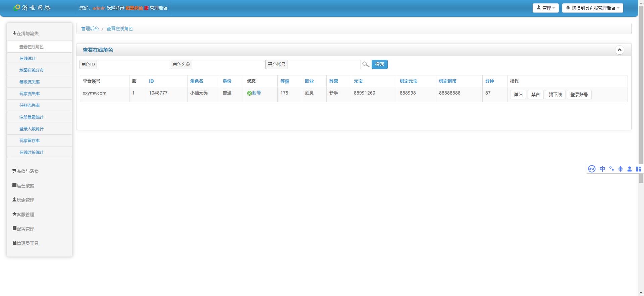Sort table by 阵营 column
This screenshot has width=644, height=296.
[x=334, y=81]
